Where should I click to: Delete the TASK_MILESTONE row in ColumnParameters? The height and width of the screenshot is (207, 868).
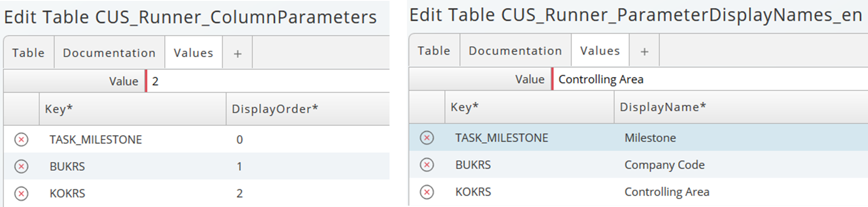coord(21,139)
